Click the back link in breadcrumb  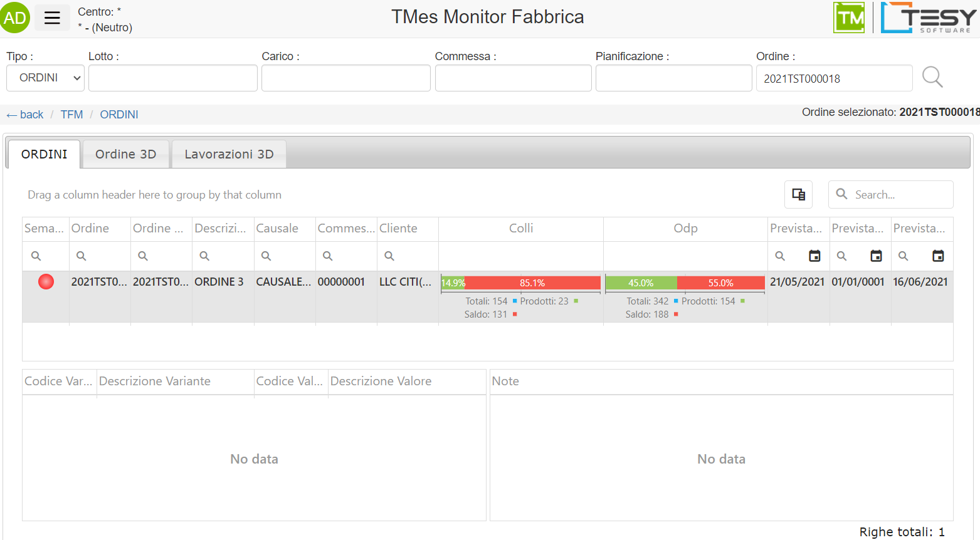point(25,115)
